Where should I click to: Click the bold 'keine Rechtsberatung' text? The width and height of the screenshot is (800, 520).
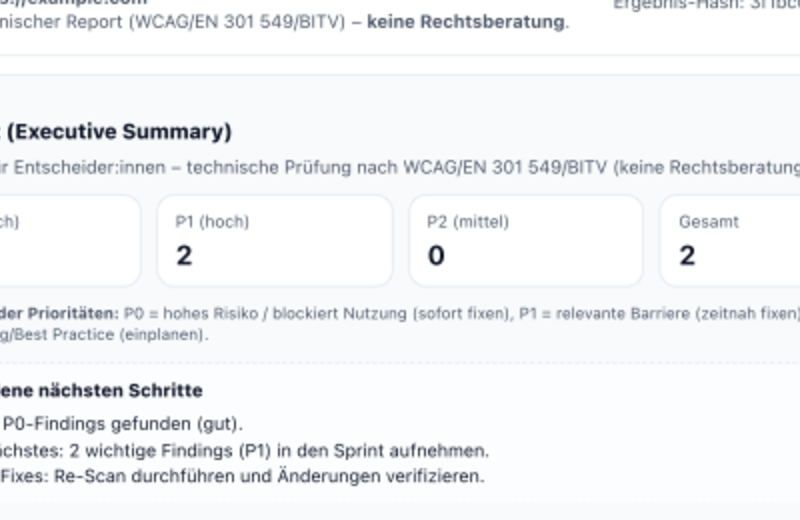(x=467, y=21)
